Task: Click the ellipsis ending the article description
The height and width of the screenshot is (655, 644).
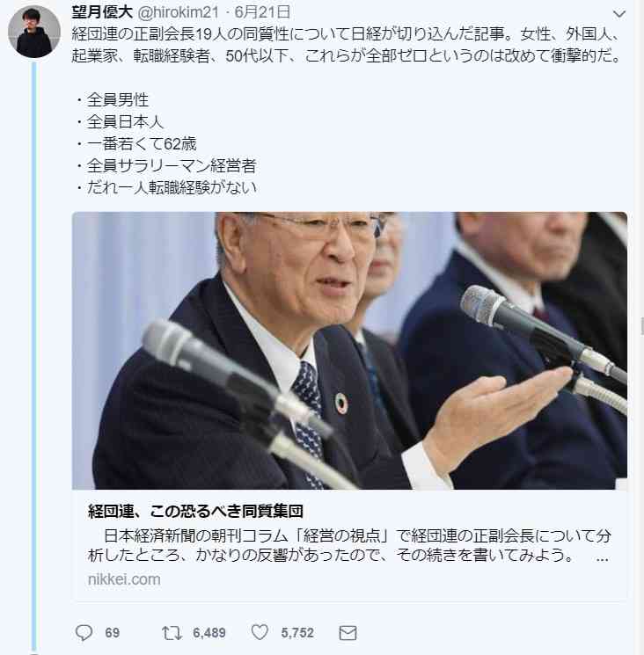Action: point(602,558)
